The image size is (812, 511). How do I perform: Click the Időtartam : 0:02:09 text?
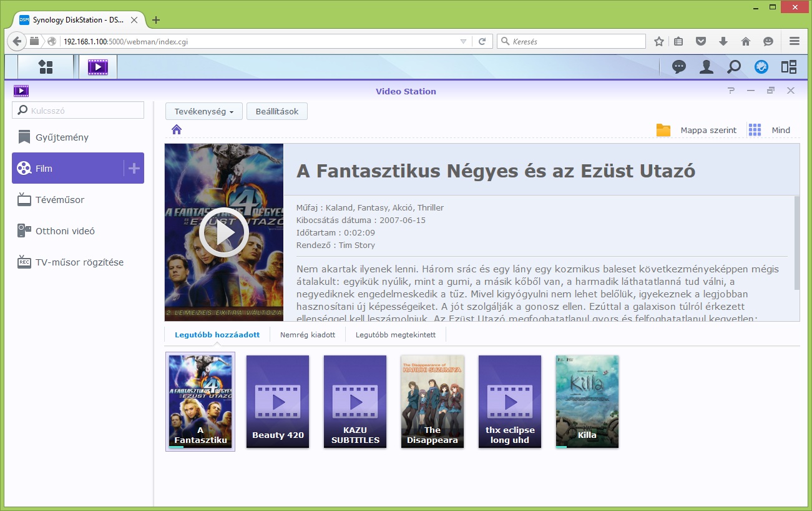336,232
